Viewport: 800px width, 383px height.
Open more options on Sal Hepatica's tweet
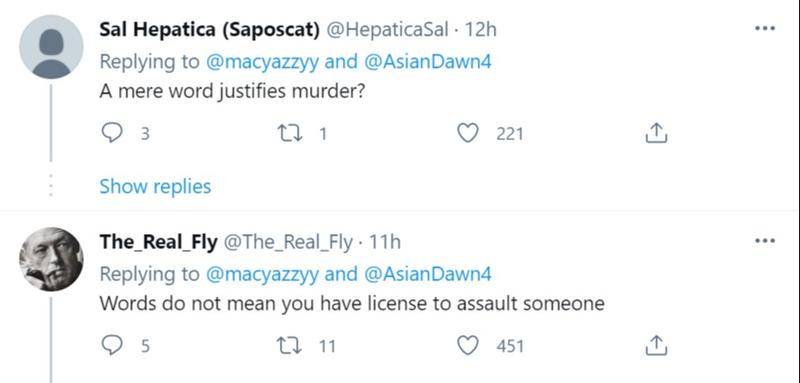pyautogui.click(x=765, y=29)
